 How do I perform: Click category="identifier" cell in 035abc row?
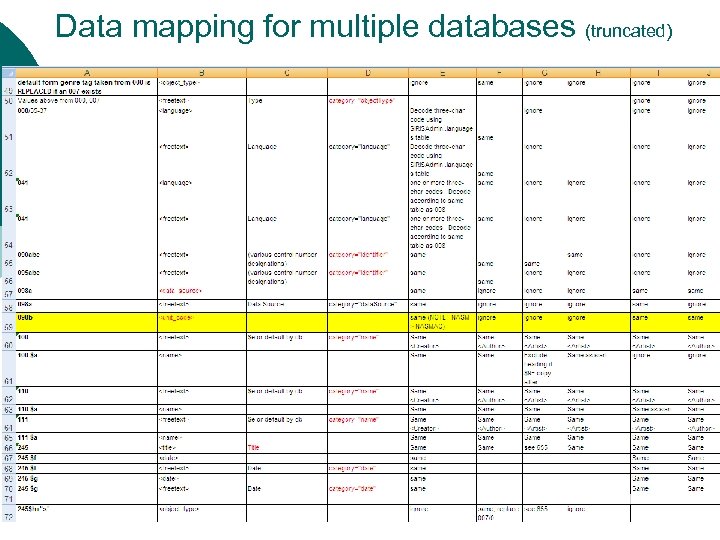[x=368, y=277]
